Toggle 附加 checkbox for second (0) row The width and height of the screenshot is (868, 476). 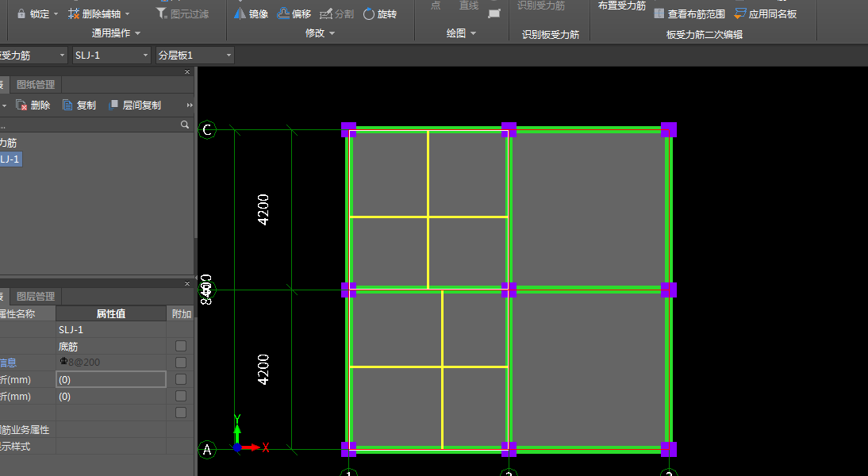pyautogui.click(x=180, y=396)
